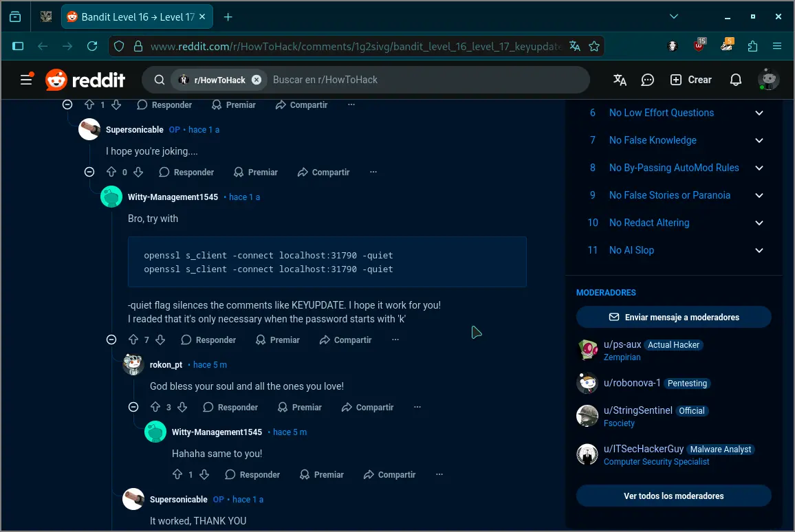Upvote the openssl comment with 7 points
795x532 pixels.
pos(133,340)
